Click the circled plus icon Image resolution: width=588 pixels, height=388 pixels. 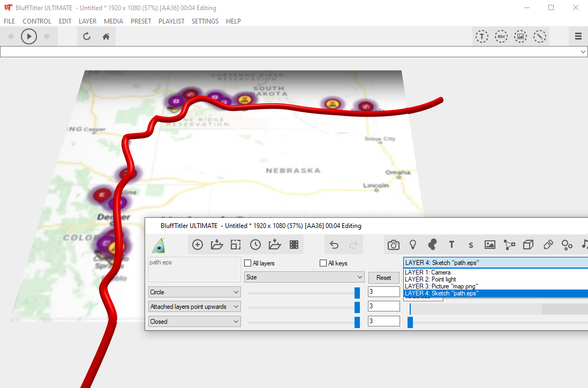pos(198,245)
